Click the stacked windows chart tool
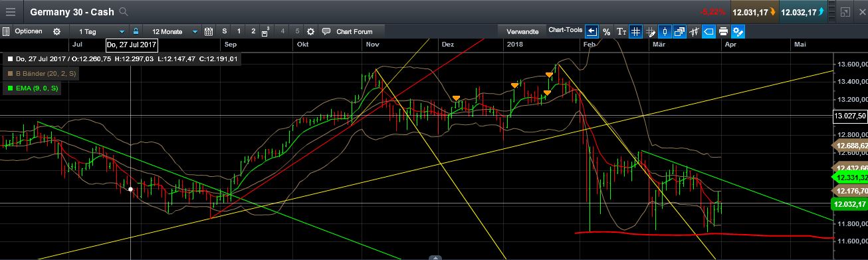Screen dimensions: 868x260 coord(680,31)
